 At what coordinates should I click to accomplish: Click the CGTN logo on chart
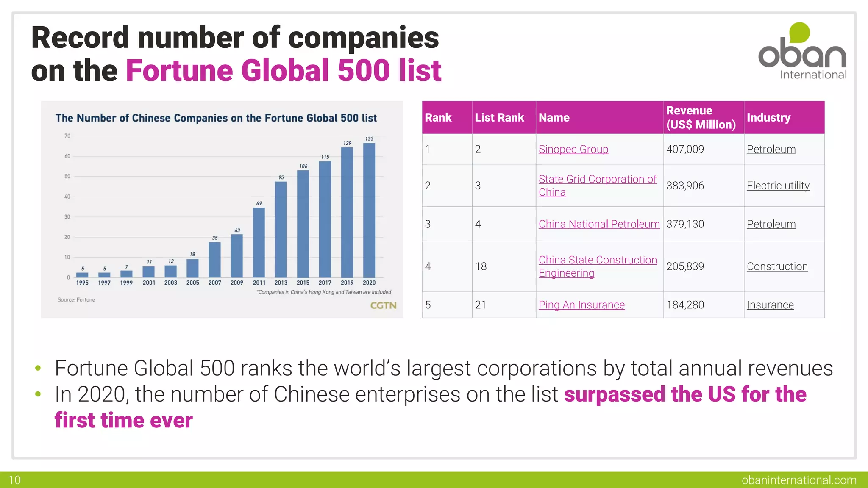383,305
